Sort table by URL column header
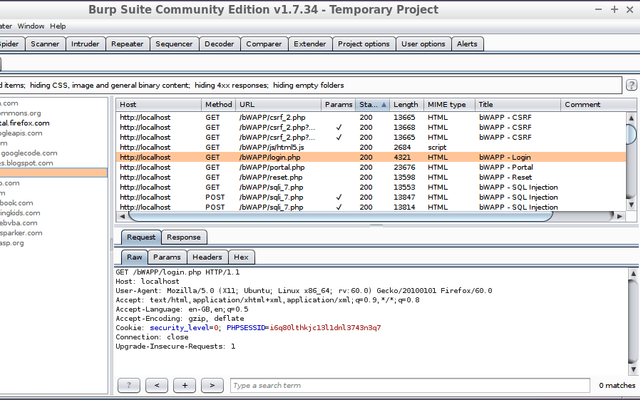The height and width of the screenshot is (400, 640). pyautogui.click(x=278, y=104)
